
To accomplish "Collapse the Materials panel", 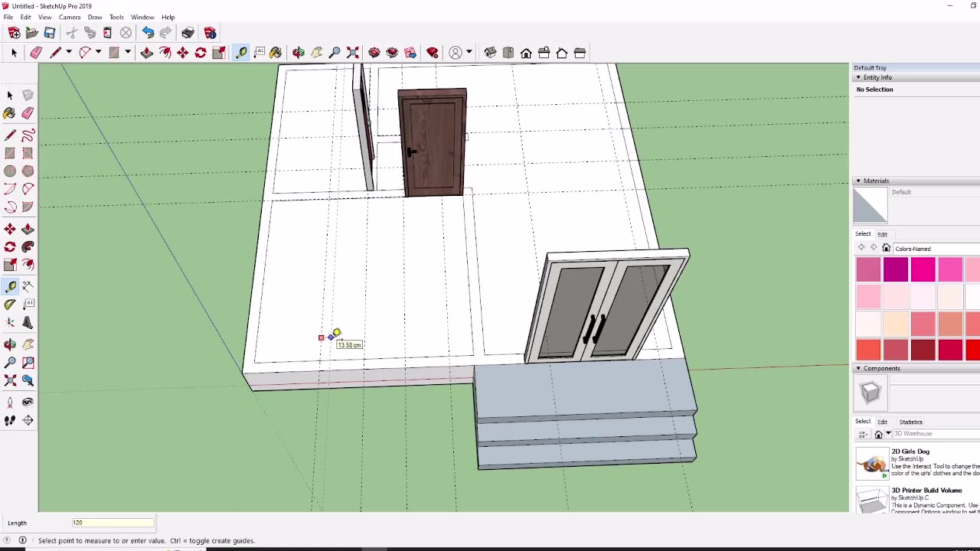I will tap(858, 181).
